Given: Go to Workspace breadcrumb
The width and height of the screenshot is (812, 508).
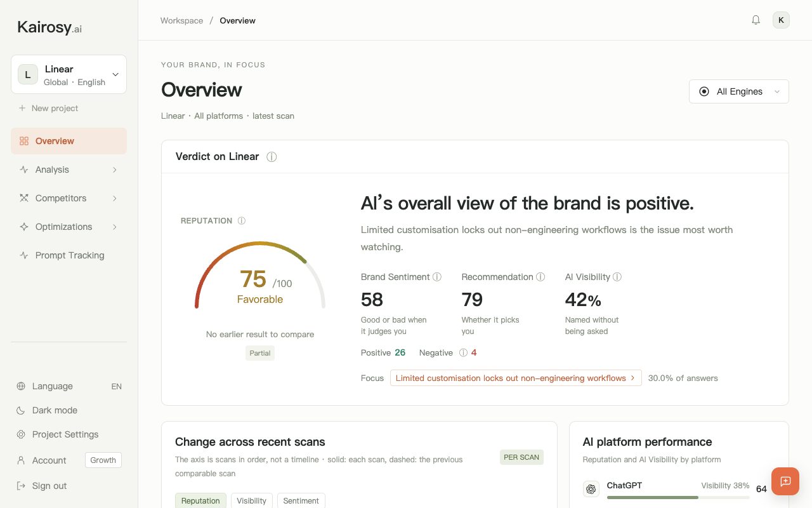Looking at the screenshot, I should click(181, 20).
